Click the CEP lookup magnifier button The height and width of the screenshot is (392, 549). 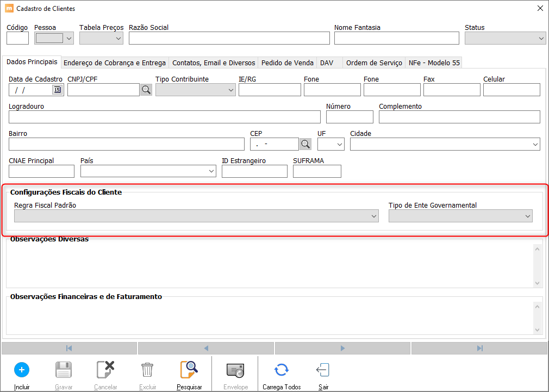tap(305, 144)
